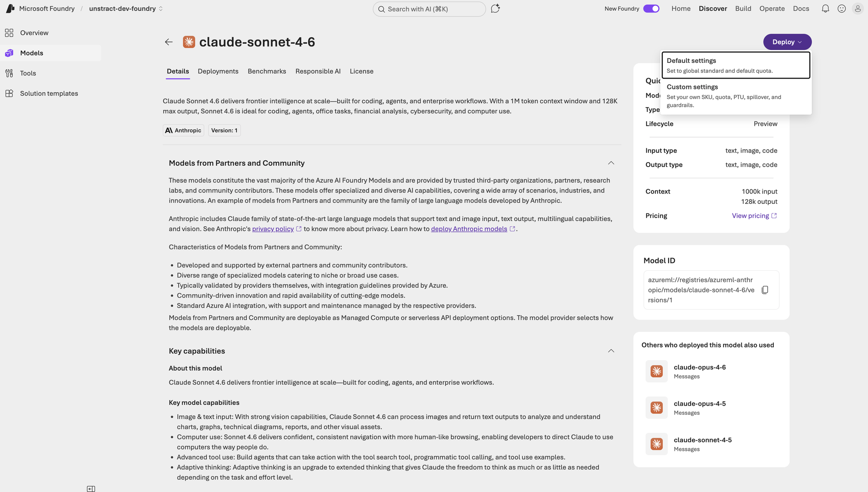This screenshot has height=492, width=868.
Task: Copy the Model ID with the clipboard icon
Action: pos(765,290)
